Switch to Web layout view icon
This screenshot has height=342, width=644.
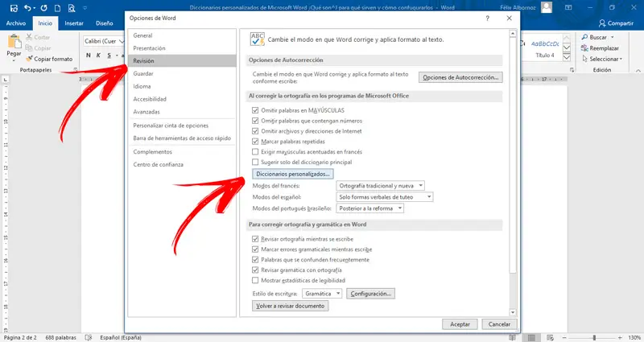tap(551, 337)
